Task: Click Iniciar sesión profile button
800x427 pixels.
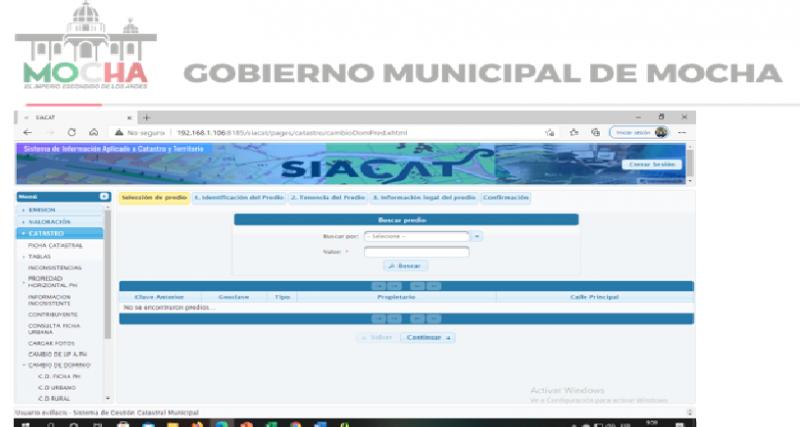Action: (x=640, y=132)
